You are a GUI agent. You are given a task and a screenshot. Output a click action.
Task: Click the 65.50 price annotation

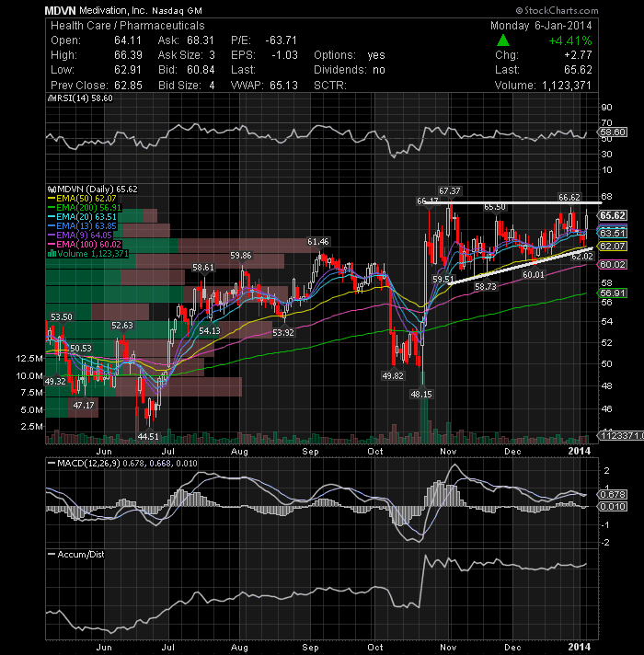[495, 207]
